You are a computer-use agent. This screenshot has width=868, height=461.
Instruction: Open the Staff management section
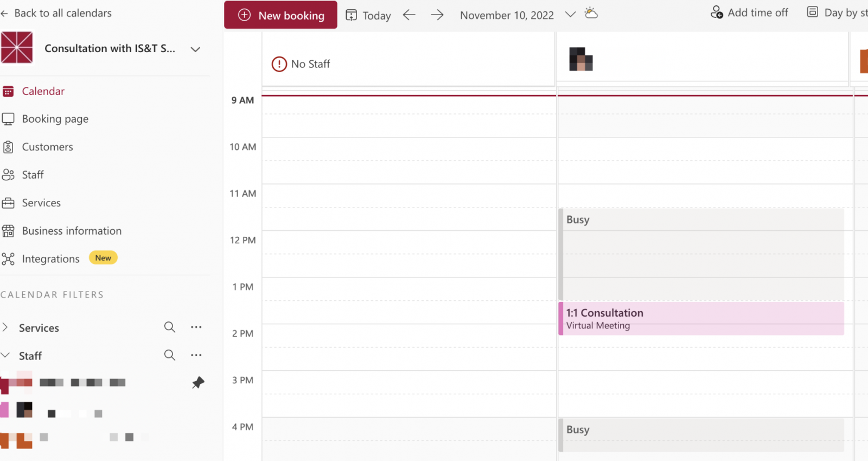coord(33,174)
